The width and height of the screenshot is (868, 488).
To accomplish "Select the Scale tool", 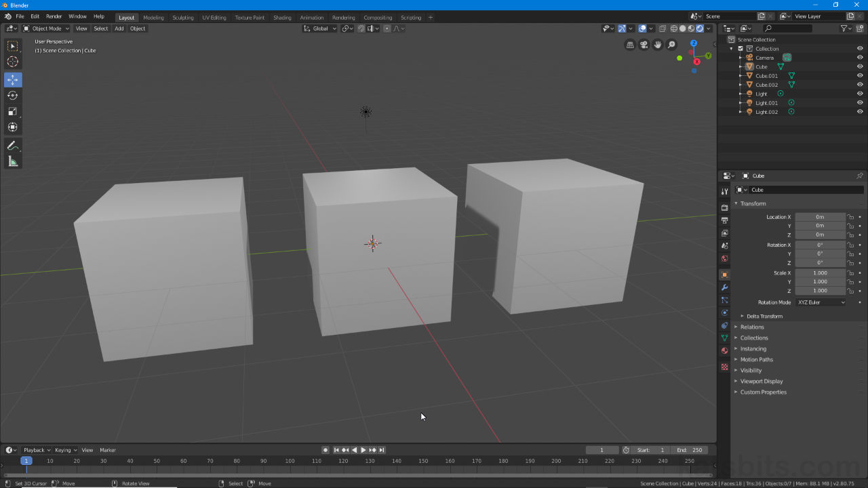I will [13, 111].
